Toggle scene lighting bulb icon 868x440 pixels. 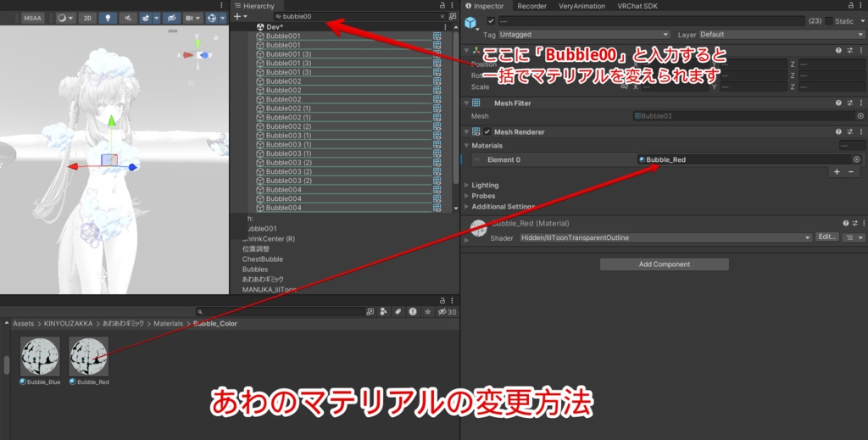tap(108, 19)
